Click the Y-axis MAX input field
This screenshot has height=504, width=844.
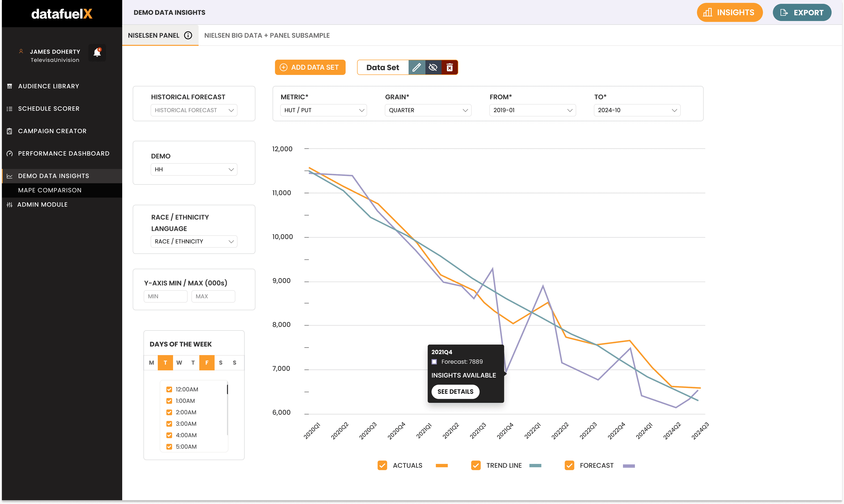pos(213,296)
